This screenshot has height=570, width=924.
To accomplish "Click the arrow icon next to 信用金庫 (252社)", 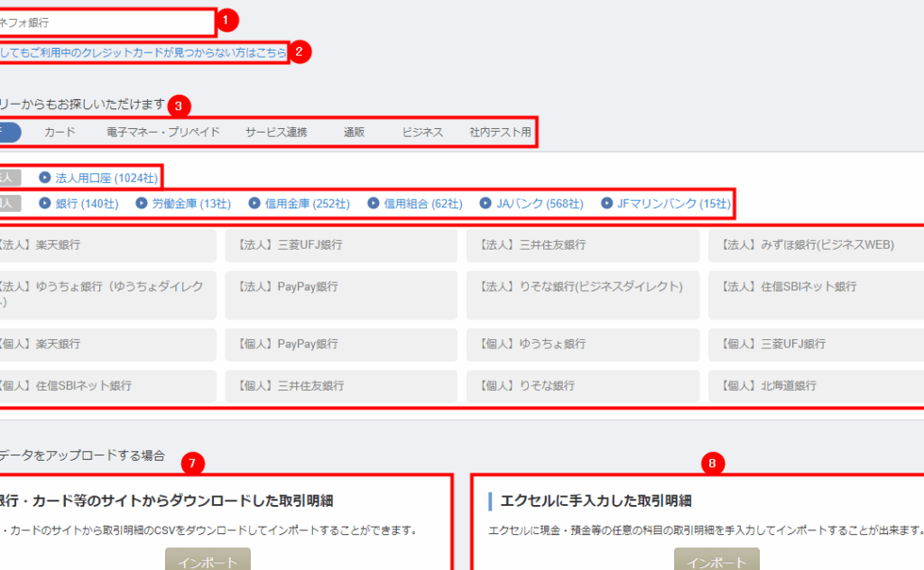I will pos(254,204).
